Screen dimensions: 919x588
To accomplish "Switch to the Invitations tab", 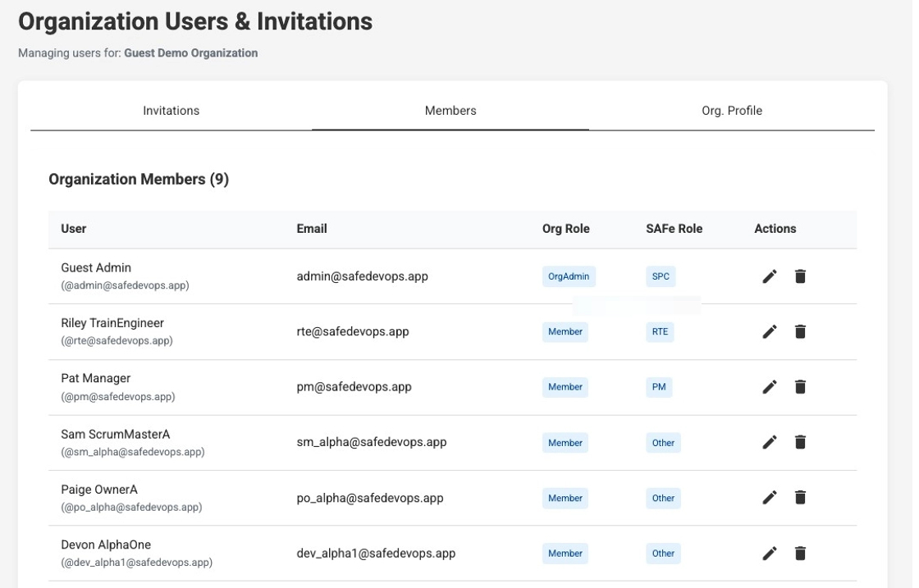I will click(x=171, y=110).
